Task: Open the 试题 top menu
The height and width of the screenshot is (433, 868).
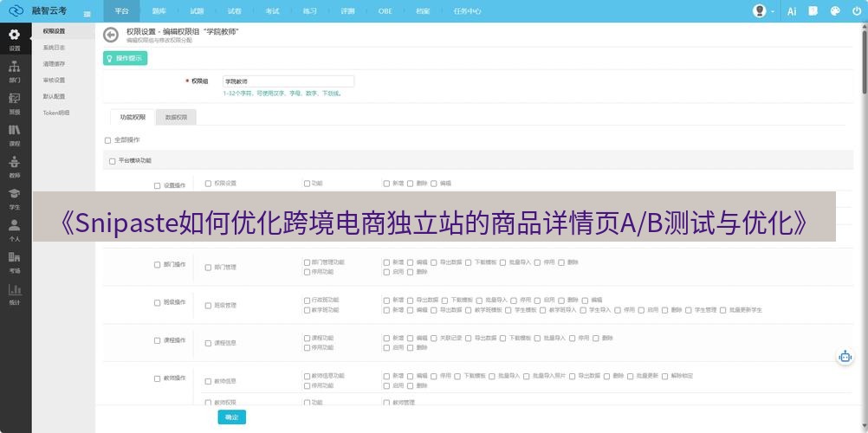Action: [x=197, y=11]
